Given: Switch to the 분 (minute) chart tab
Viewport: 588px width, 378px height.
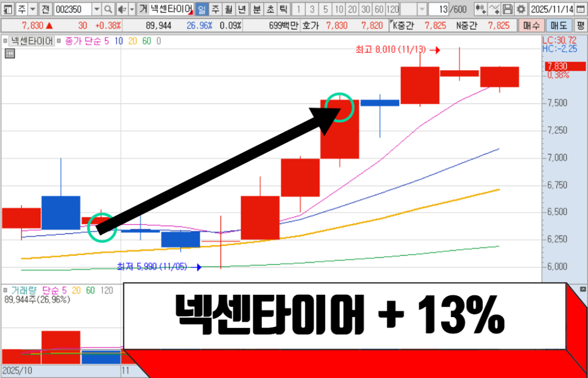Looking at the screenshot, I should [x=257, y=10].
